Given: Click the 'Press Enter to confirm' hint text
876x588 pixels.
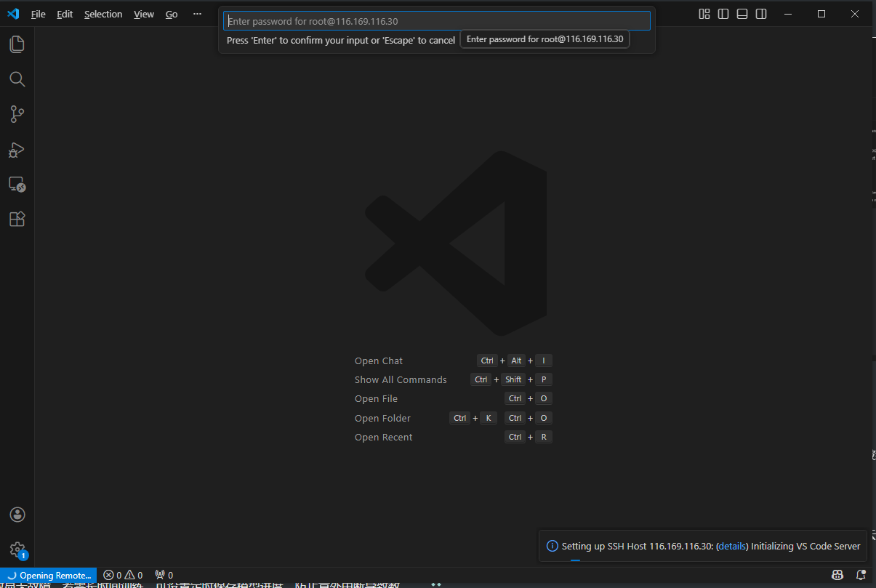Looking at the screenshot, I should tap(341, 41).
